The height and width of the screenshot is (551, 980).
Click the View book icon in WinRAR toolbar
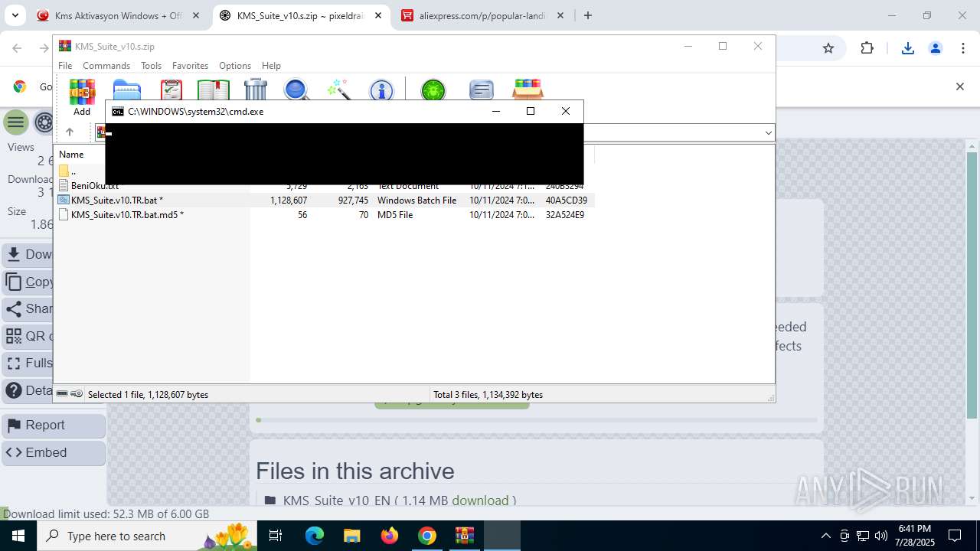pos(214,89)
